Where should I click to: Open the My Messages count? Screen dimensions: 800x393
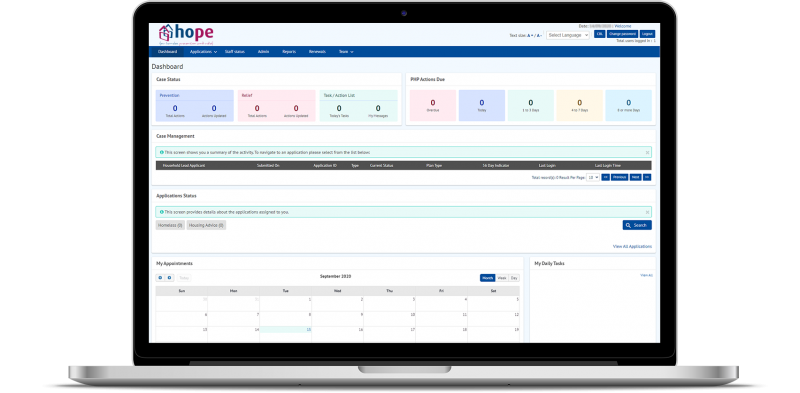point(378,110)
